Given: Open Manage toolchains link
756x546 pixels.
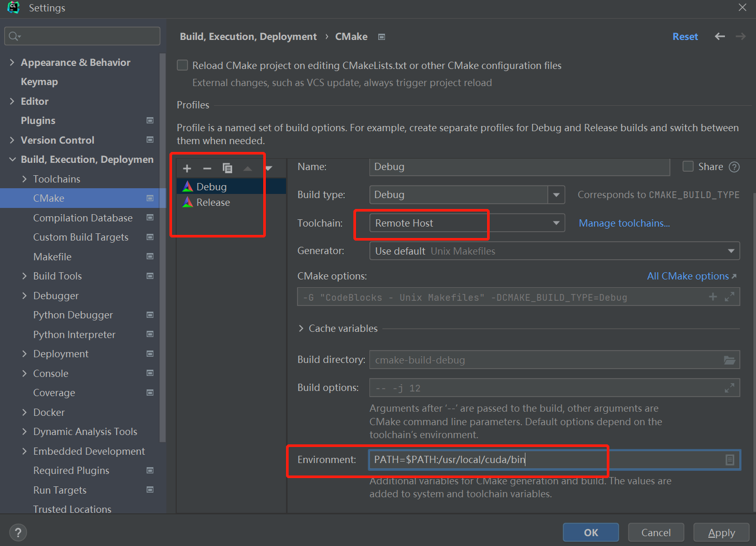Looking at the screenshot, I should tap(624, 223).
